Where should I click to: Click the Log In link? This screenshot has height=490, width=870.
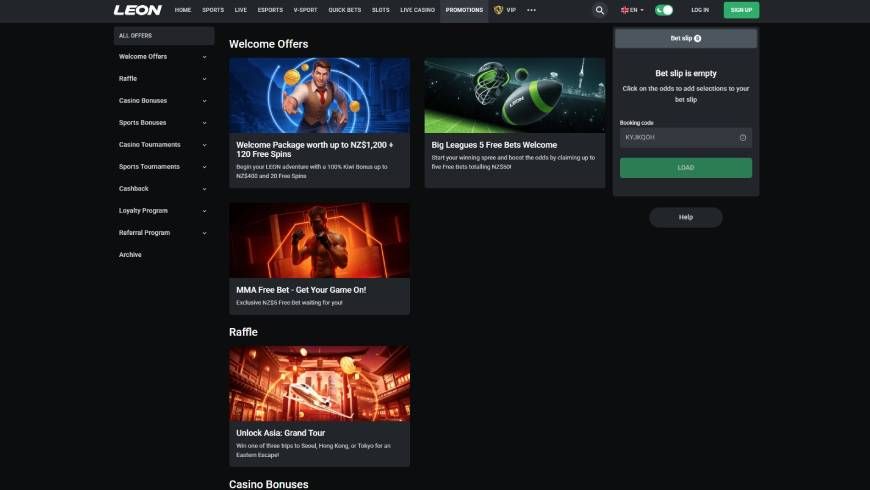click(x=700, y=10)
